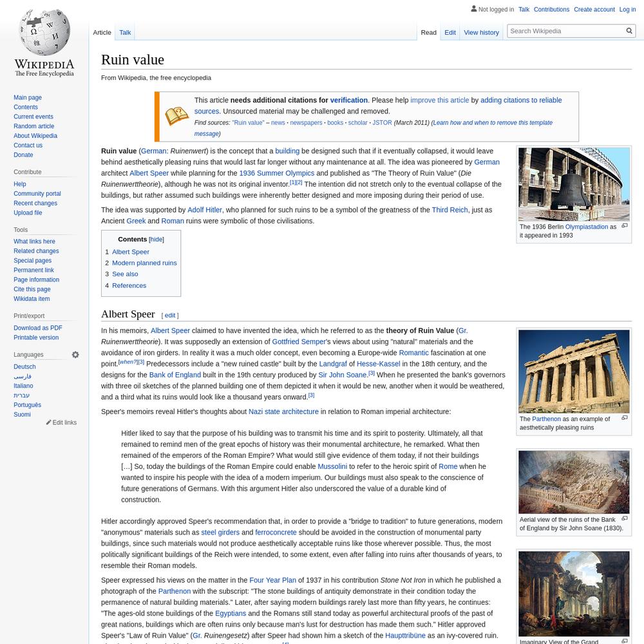Jump to Modern planned ruins section
Viewport: 644px width, 644px height.
[x=144, y=263]
